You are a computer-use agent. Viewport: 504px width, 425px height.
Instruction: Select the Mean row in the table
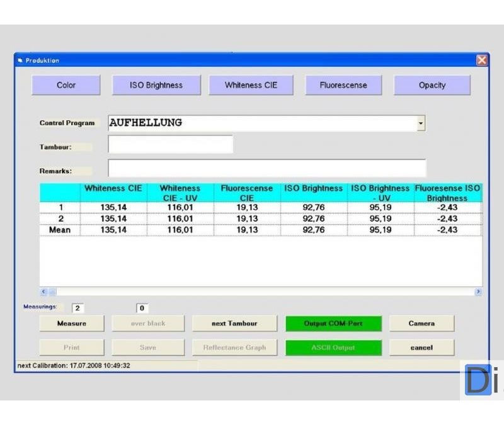click(x=60, y=230)
